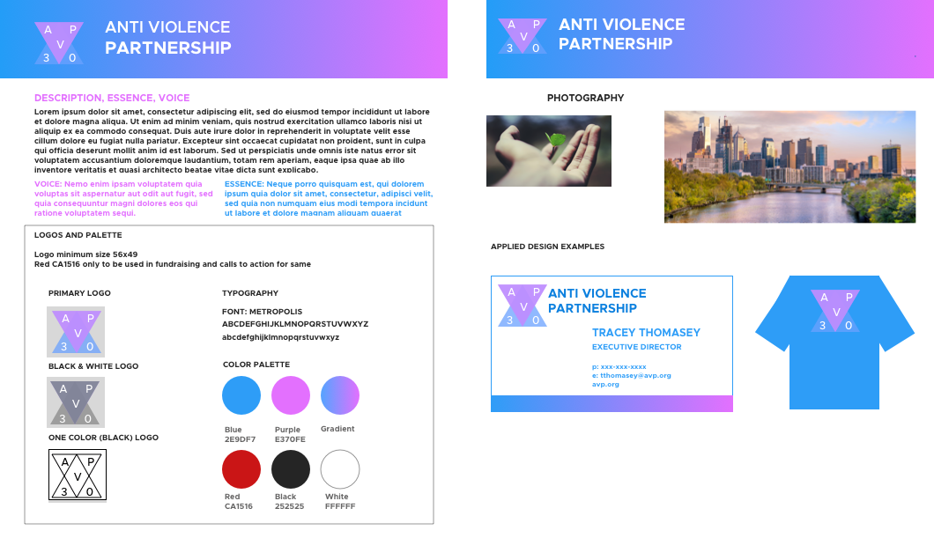Select the city skyline river photo
The image size is (934, 560).
pos(789,166)
